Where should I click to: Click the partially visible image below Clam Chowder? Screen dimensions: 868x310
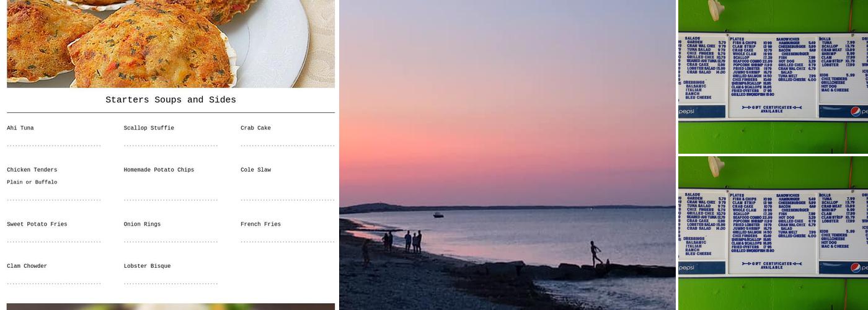170,306
